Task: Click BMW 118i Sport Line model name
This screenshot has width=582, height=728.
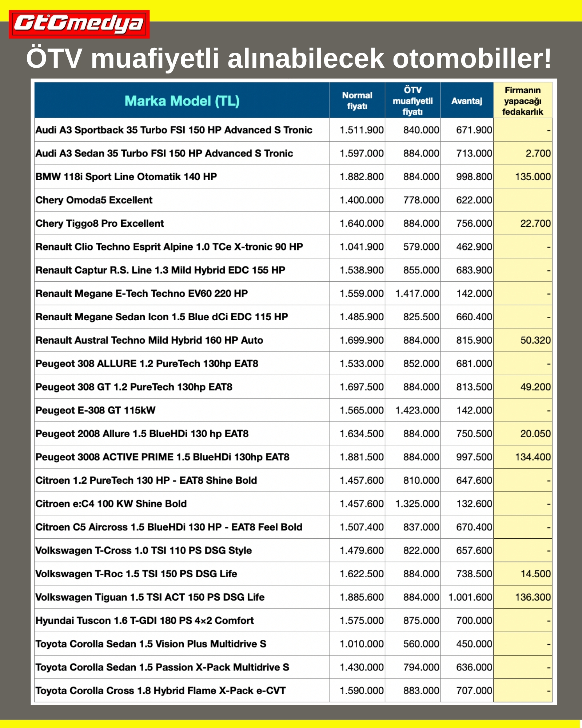Action: pyautogui.click(x=126, y=177)
